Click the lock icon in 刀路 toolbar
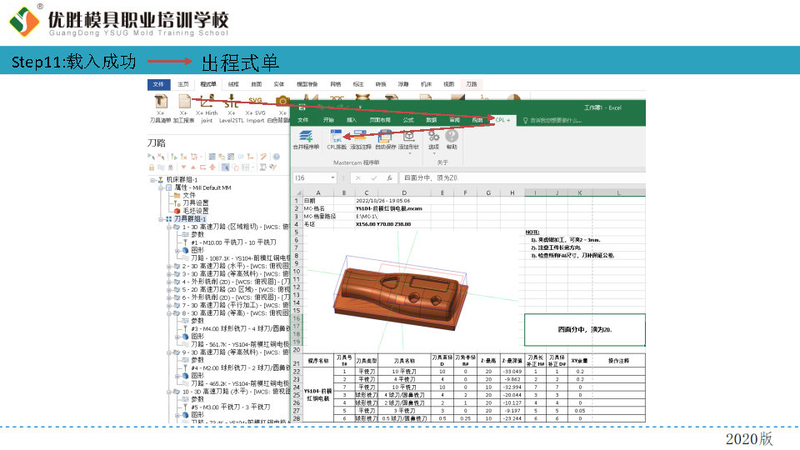Viewport: 800px width, 450px height. tap(152, 167)
